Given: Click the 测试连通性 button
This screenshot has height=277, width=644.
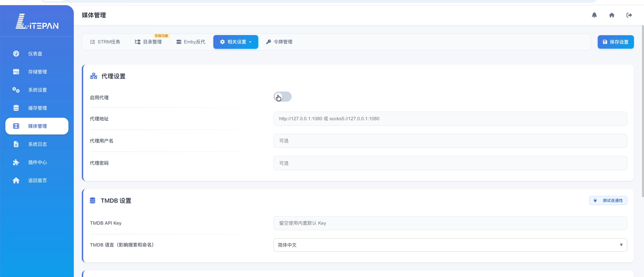Looking at the screenshot, I should [608, 201].
